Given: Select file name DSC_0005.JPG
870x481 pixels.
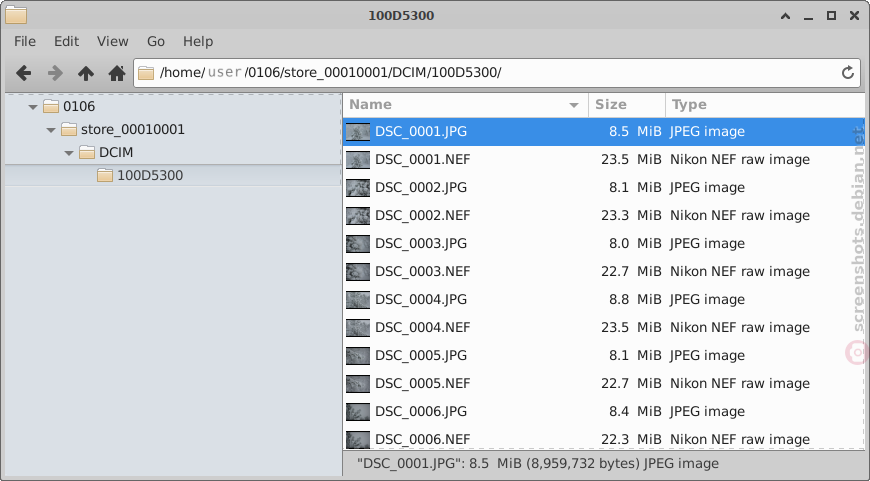Looking at the screenshot, I should (421, 356).
